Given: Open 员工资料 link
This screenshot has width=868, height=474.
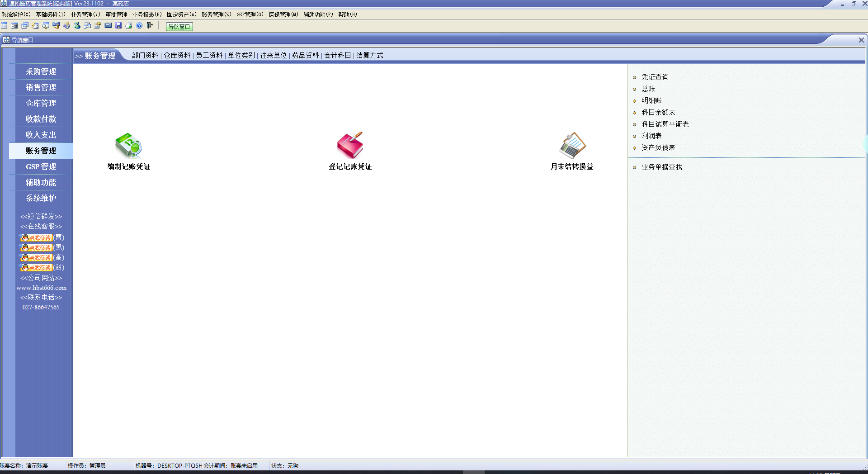Looking at the screenshot, I should [x=209, y=55].
